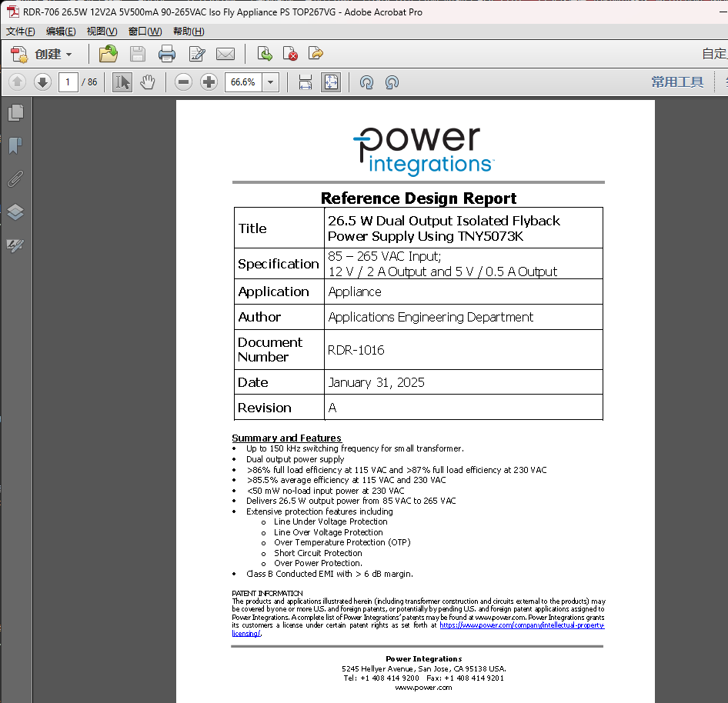Open the 常用工具 panel
Image resolution: width=728 pixels, height=703 pixels.
677,82
